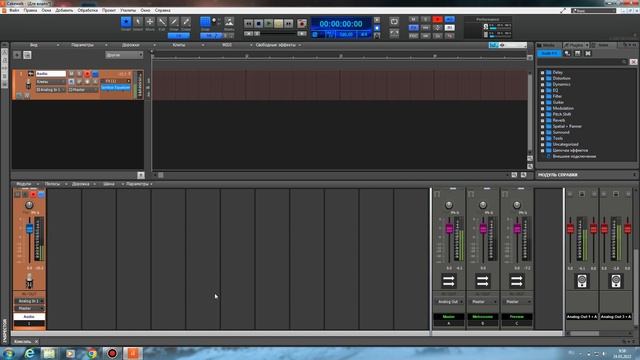Image resolution: width=640 pixels, height=360 pixels.
Task: Toggle global Solo button in Mix module
Action: (x=425, y=19)
